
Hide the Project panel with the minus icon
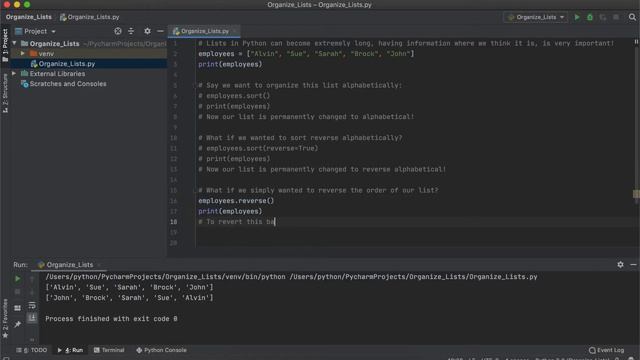pyautogui.click(x=160, y=31)
